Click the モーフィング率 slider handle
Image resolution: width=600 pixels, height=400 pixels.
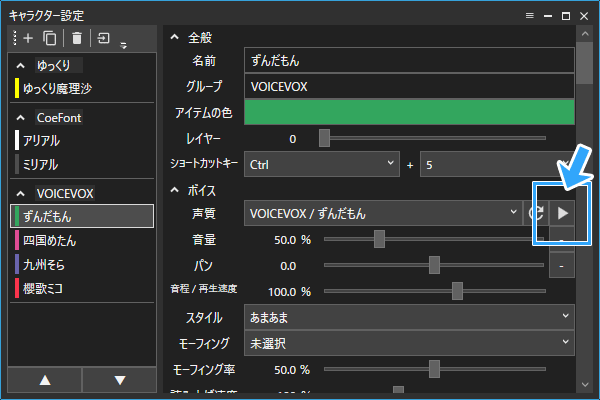pos(434,369)
